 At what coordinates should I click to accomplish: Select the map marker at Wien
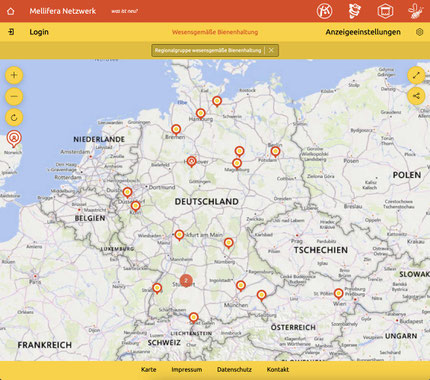tap(339, 294)
